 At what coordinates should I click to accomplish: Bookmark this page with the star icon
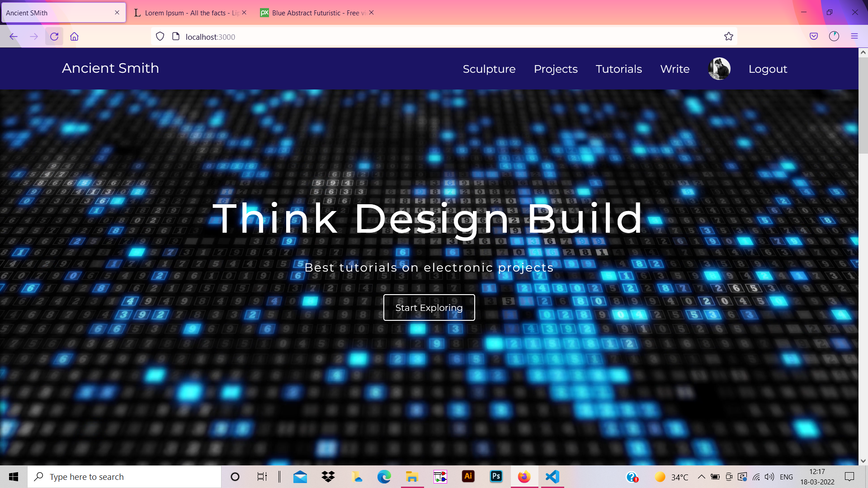(728, 37)
